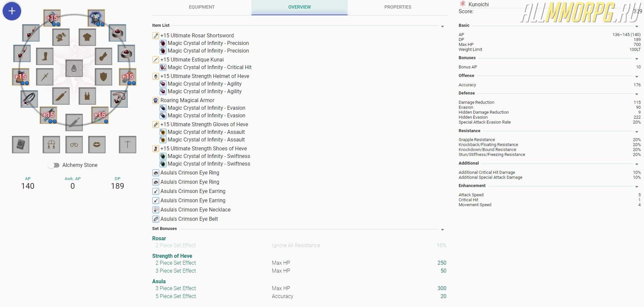Open the empty awakening weapon slot

[74, 123]
